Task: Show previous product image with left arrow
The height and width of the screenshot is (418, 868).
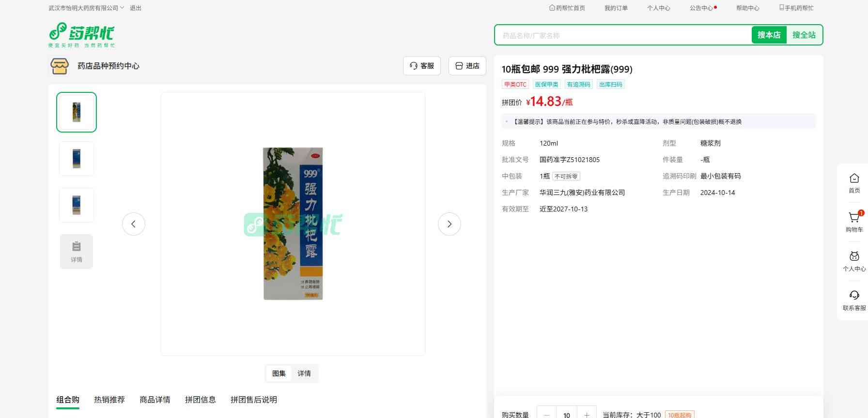Action: [x=134, y=224]
